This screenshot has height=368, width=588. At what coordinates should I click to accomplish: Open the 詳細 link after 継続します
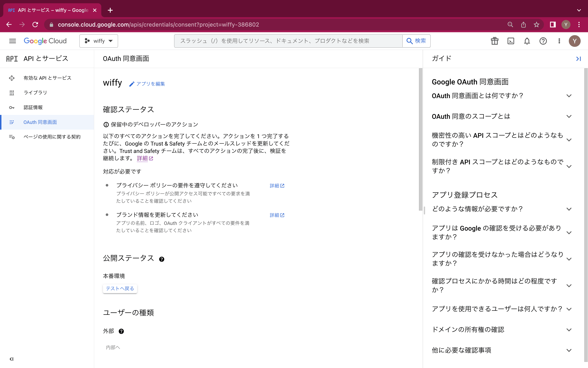(145, 158)
